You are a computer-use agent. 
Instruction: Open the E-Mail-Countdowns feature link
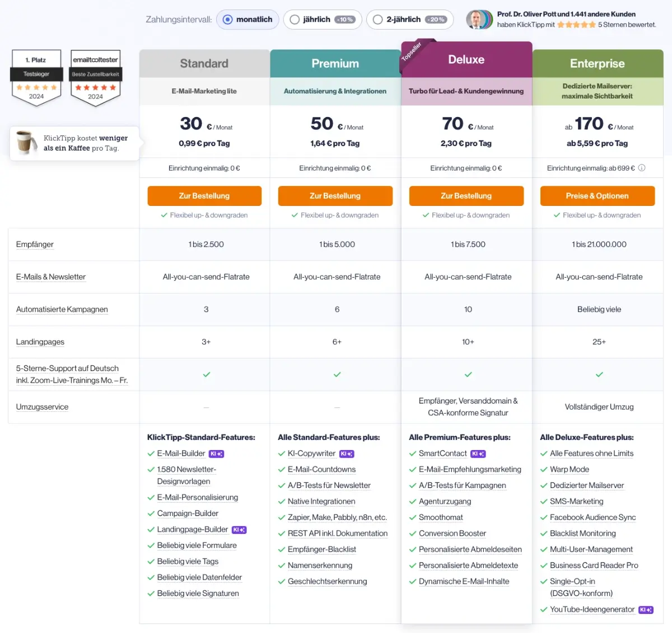coord(322,470)
